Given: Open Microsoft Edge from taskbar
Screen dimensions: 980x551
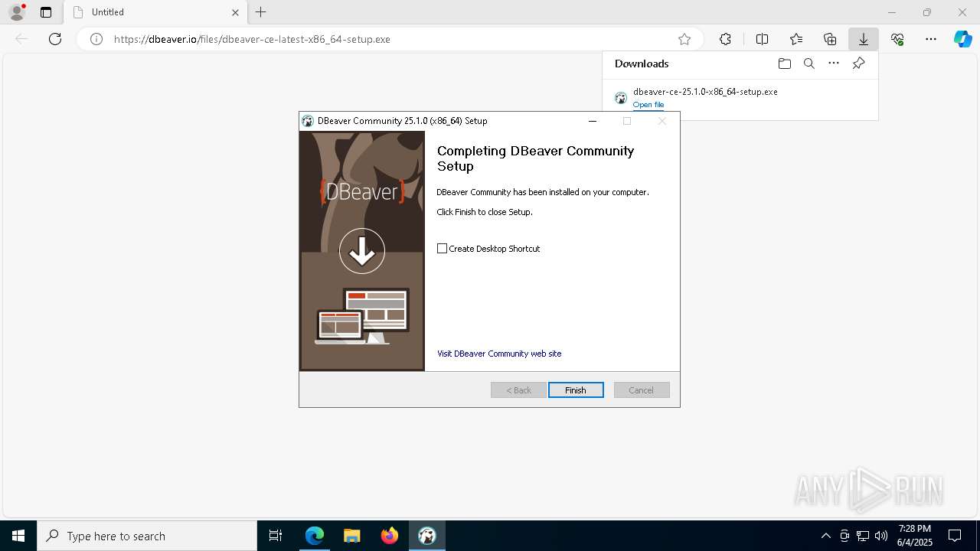Looking at the screenshot, I should (315, 536).
